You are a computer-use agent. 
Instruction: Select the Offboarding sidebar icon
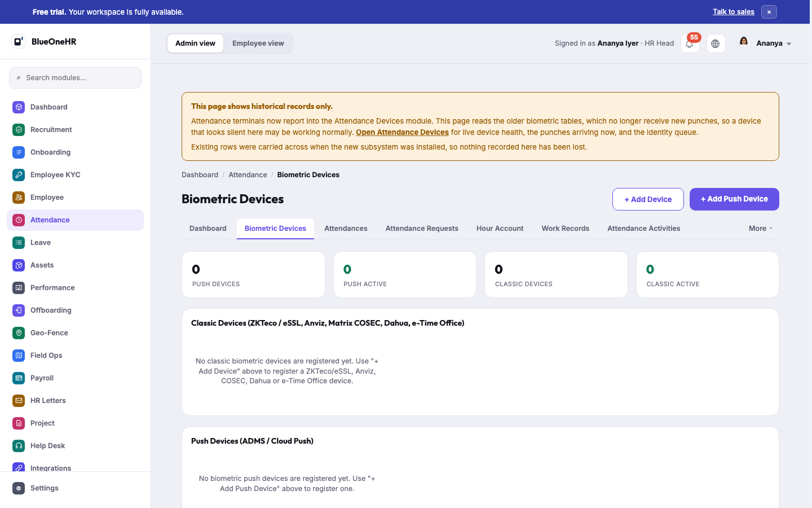pyautogui.click(x=19, y=310)
